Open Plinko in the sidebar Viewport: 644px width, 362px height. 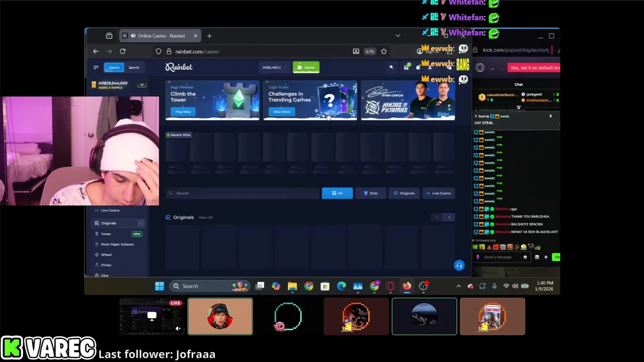pyautogui.click(x=106, y=265)
